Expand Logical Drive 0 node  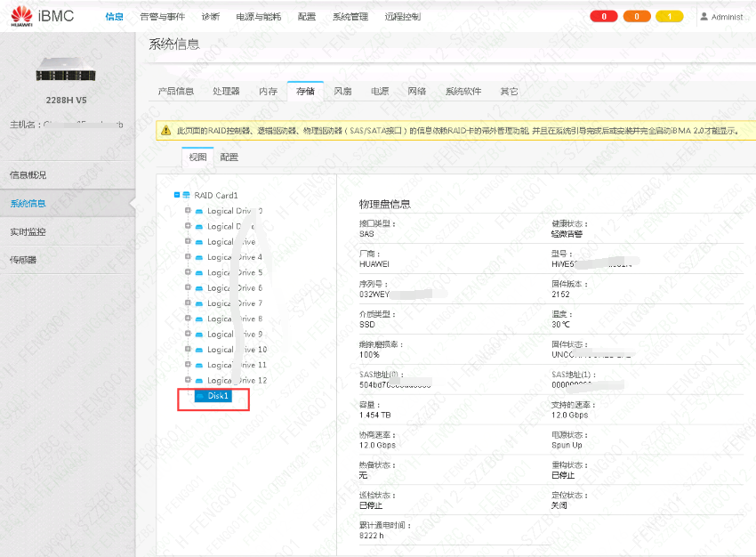(188, 210)
